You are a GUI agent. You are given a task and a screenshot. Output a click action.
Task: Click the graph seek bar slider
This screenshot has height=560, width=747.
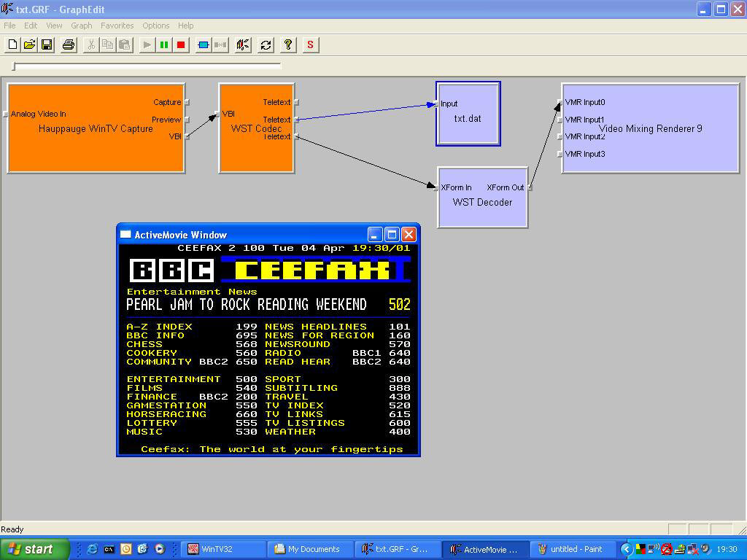[x=147, y=66]
